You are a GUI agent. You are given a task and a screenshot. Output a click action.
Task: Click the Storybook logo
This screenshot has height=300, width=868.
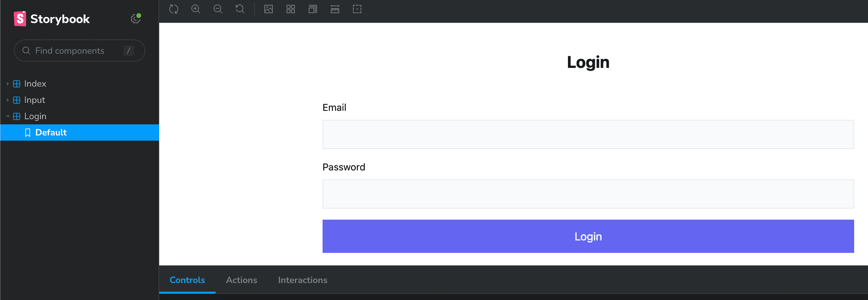(x=52, y=19)
